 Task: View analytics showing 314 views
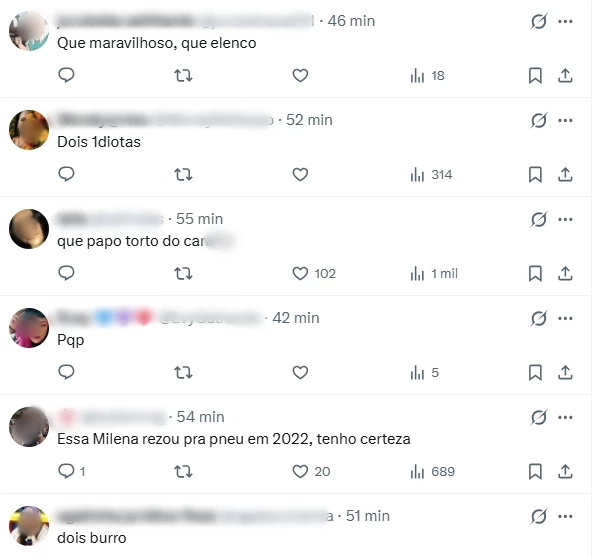coord(431,175)
